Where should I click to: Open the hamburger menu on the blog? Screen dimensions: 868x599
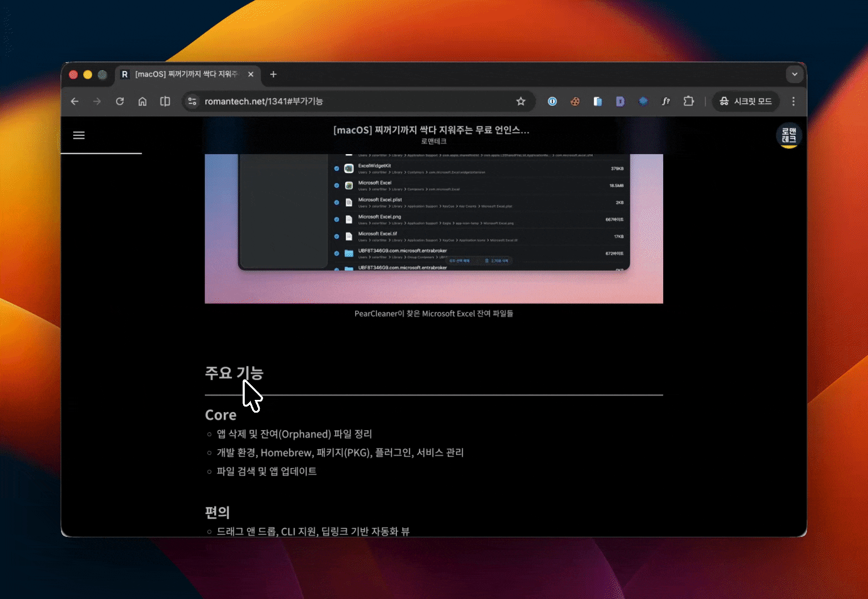pos(79,135)
